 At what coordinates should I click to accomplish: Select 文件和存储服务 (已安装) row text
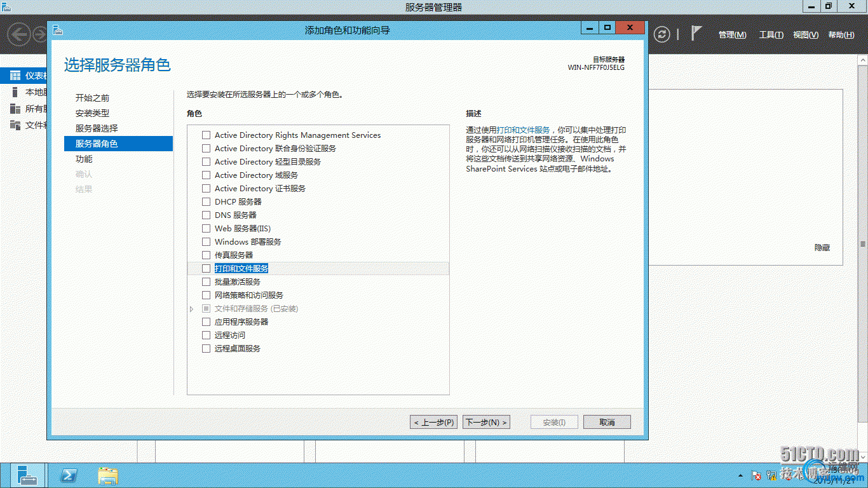[x=256, y=308]
